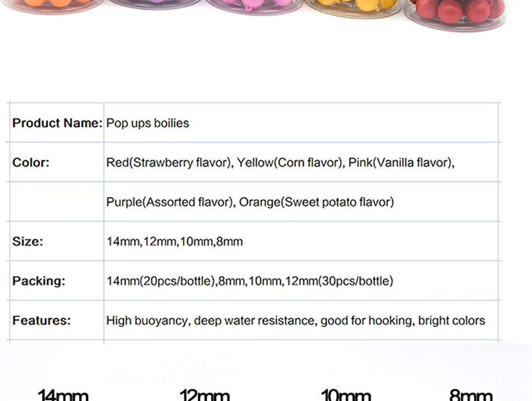The width and height of the screenshot is (532, 401).
Task: Select the "Pop ups boilies" text
Action: click(x=148, y=123)
